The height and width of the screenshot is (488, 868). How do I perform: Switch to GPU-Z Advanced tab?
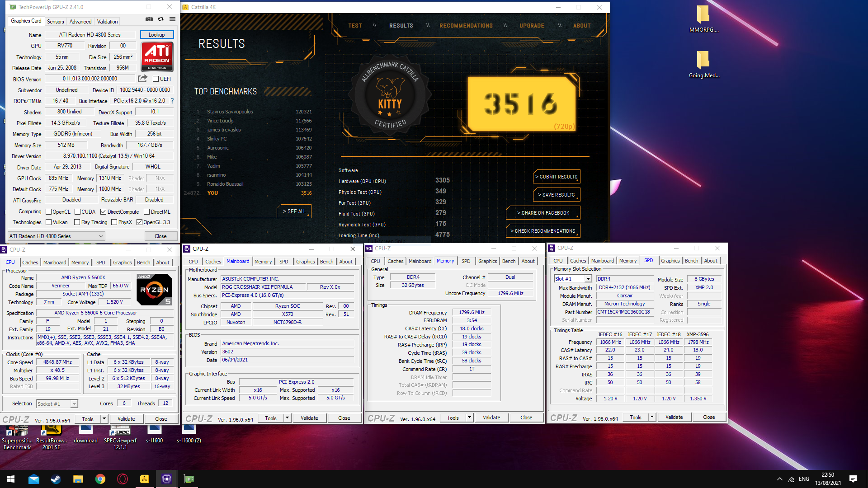(80, 22)
